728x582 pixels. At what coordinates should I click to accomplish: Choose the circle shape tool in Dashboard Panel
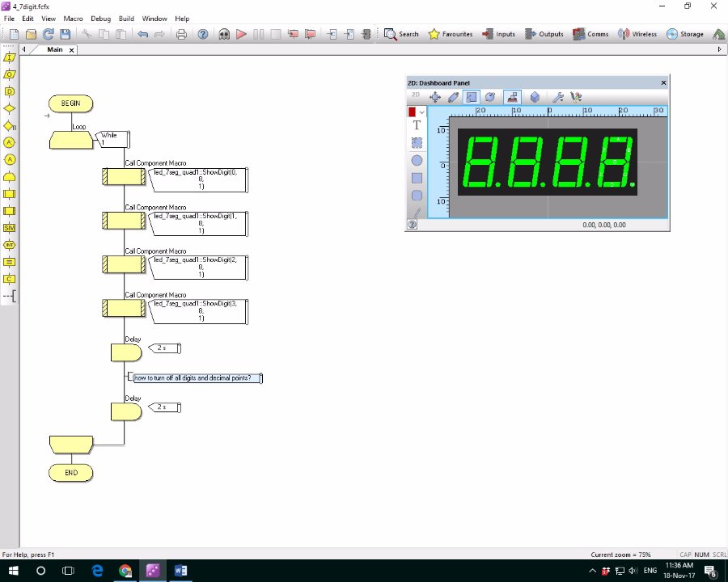tap(417, 161)
